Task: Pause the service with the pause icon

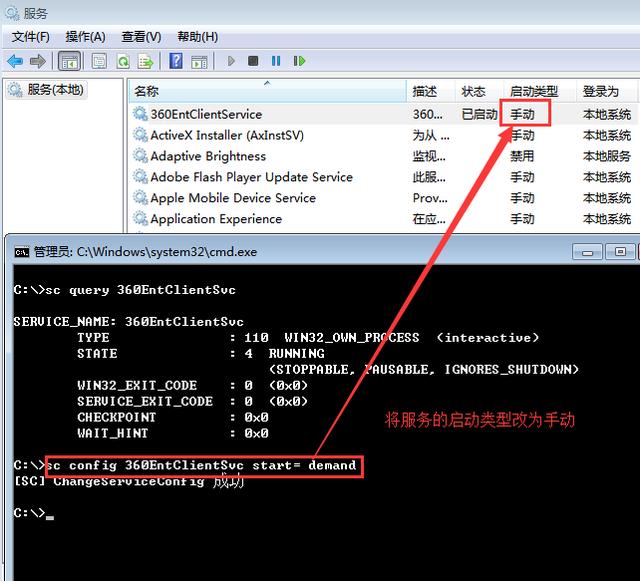Action: pos(276,61)
